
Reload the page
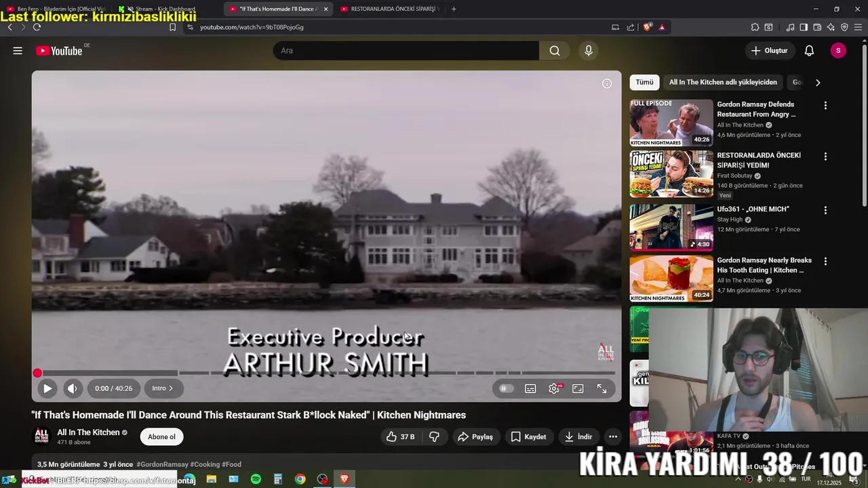tap(37, 27)
